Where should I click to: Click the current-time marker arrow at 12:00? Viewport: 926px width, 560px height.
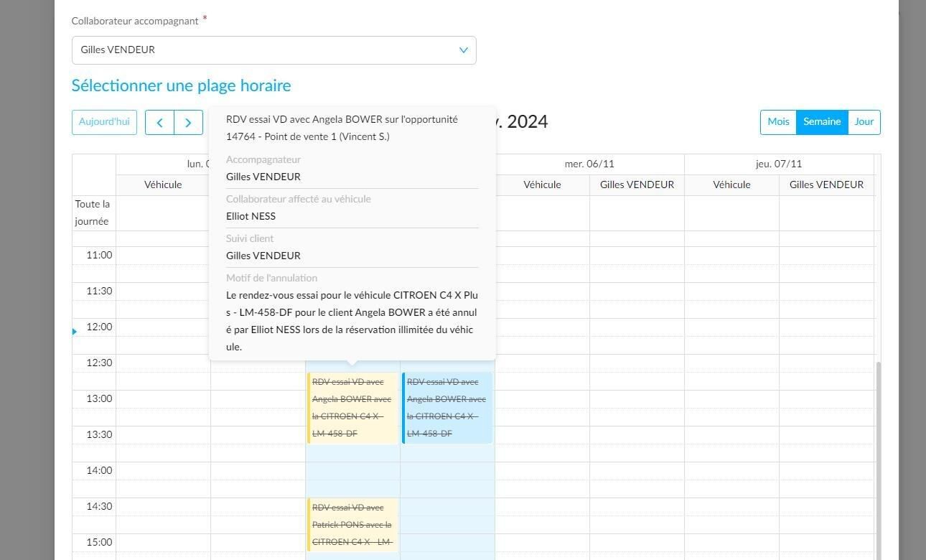(75, 332)
